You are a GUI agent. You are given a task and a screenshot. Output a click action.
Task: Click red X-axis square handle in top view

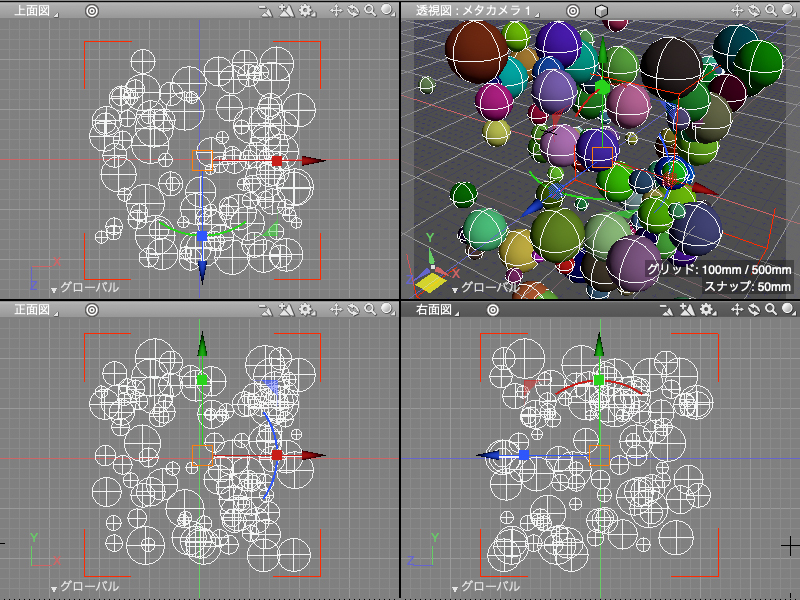[277, 161]
